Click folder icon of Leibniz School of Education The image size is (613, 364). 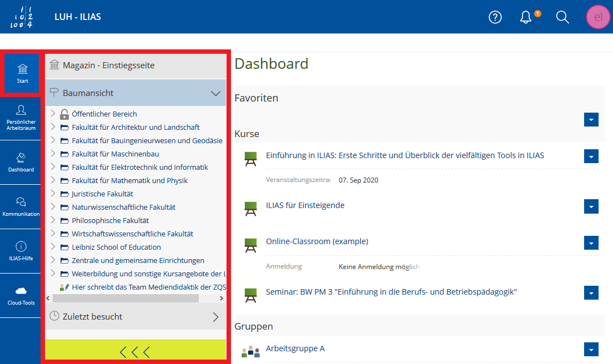64,247
